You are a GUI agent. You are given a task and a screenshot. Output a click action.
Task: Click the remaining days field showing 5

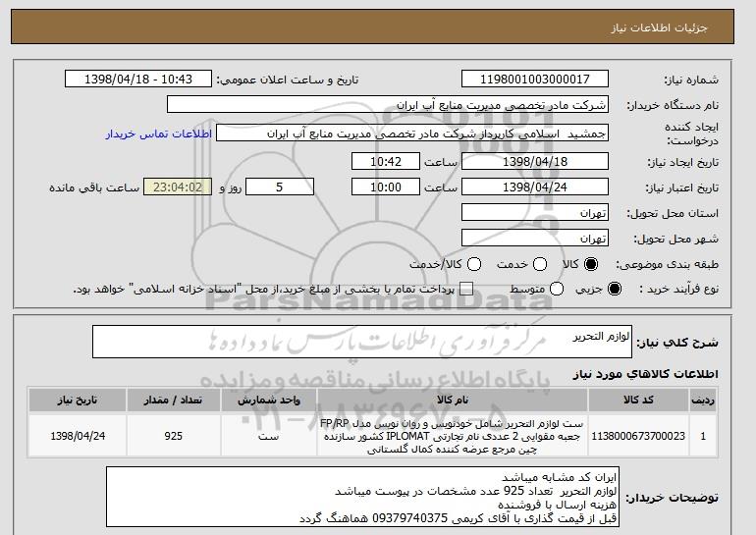tap(280, 187)
